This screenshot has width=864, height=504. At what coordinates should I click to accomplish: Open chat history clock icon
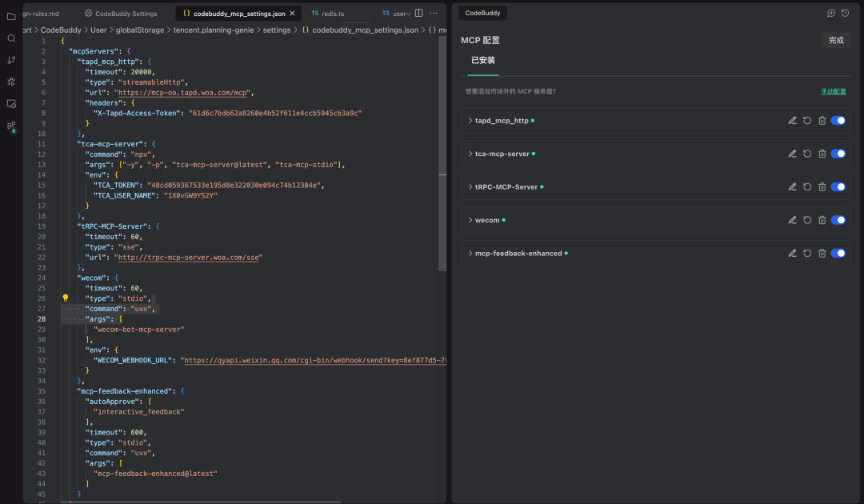pos(845,13)
